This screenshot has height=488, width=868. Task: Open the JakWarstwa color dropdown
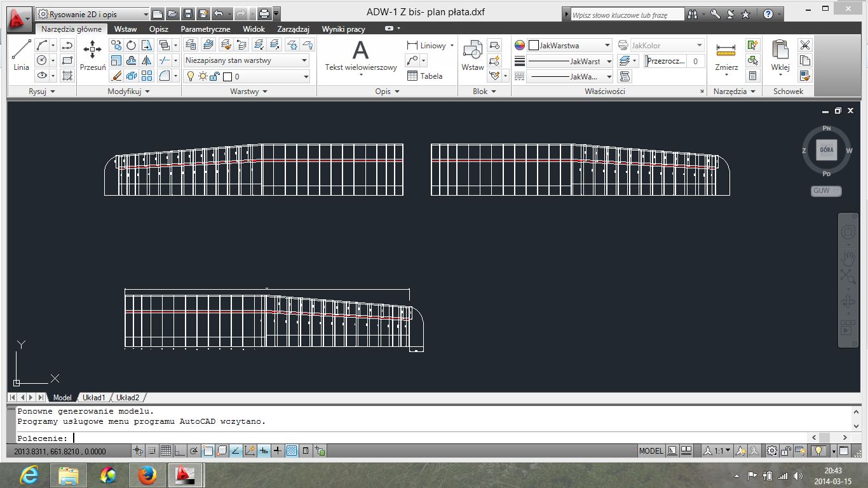click(607, 45)
